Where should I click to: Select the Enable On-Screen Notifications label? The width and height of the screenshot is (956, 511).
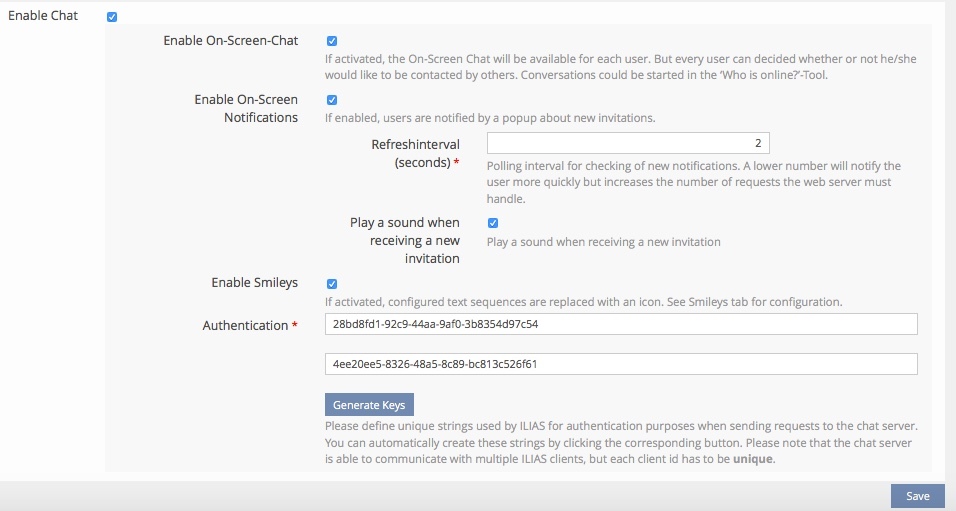[x=246, y=108]
